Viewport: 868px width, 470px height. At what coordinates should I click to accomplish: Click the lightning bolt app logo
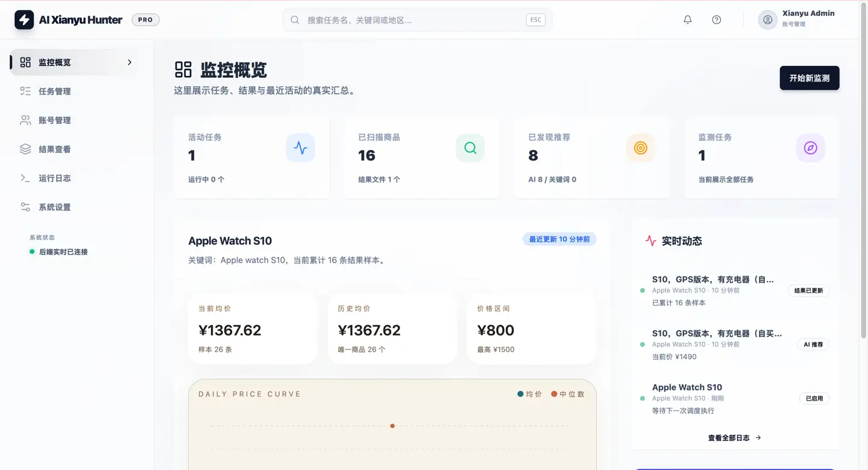(24, 19)
